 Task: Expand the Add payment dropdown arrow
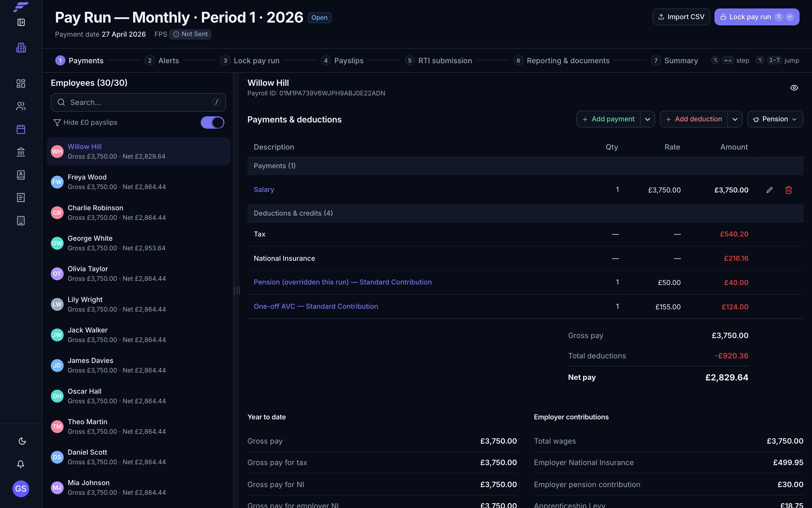(x=648, y=119)
